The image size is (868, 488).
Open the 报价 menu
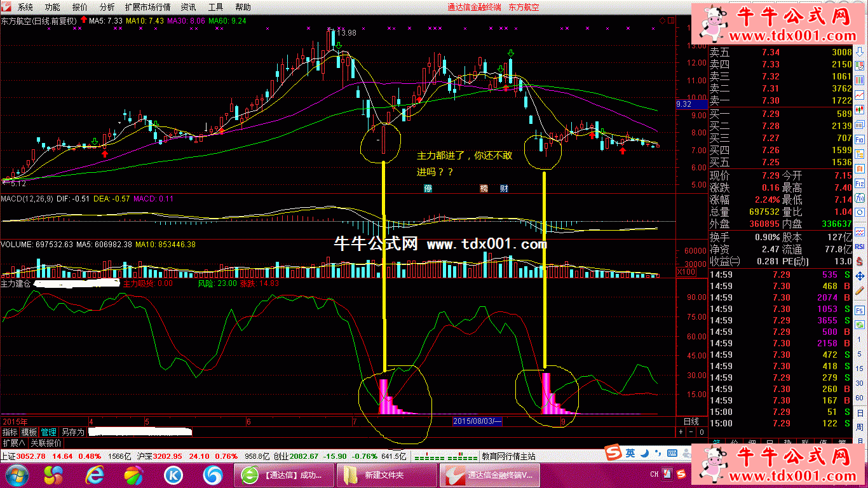click(x=80, y=7)
